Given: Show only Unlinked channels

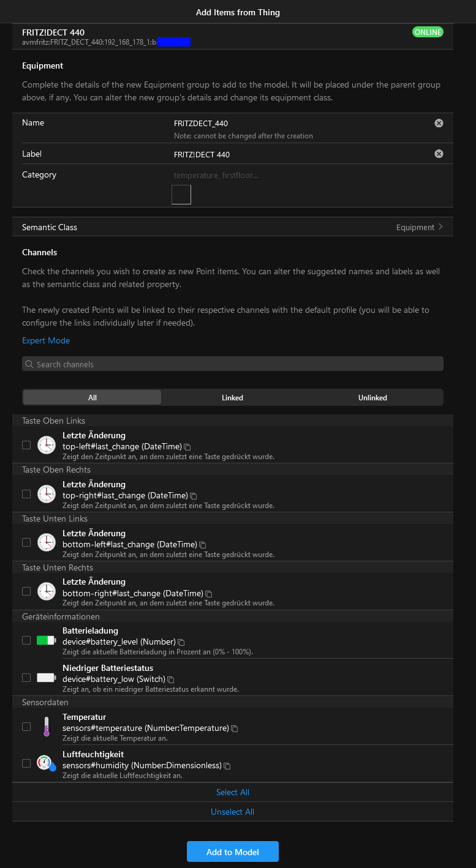Looking at the screenshot, I should pos(372,398).
